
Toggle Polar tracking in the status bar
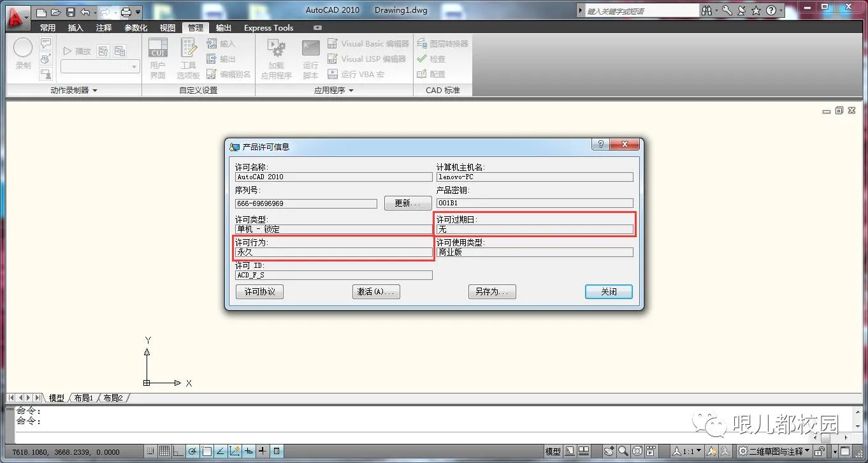pos(192,452)
